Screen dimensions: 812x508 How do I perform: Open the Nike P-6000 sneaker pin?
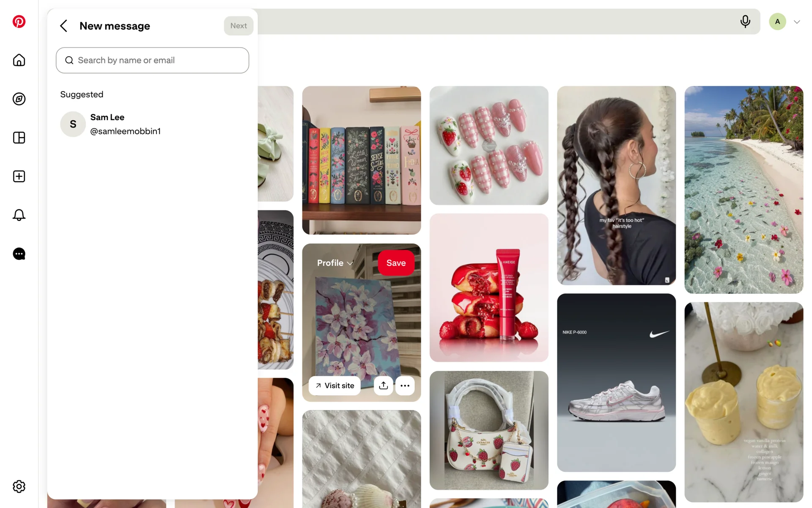coord(616,382)
